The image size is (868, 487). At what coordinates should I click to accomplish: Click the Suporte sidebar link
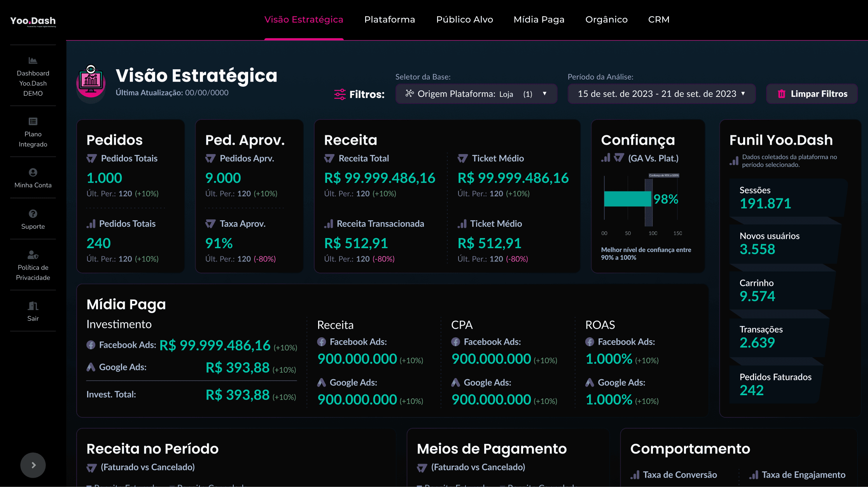33,226
